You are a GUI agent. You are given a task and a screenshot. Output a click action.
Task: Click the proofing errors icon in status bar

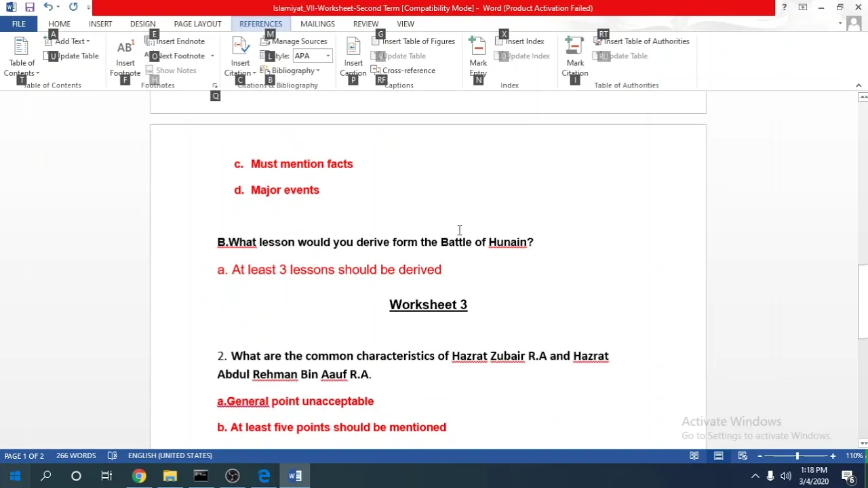pyautogui.click(x=113, y=455)
